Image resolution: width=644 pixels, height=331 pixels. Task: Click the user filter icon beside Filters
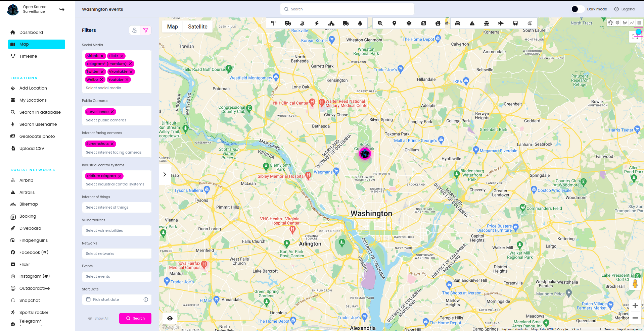(135, 30)
